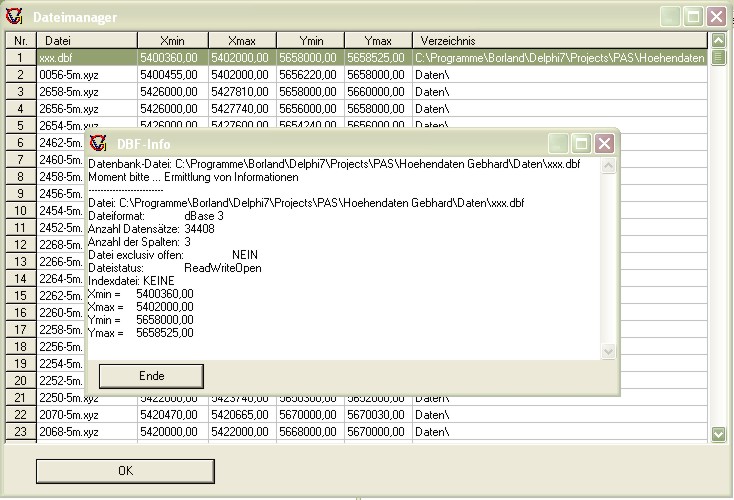Click the Dateimanager scrollbar thumb

coord(718,58)
